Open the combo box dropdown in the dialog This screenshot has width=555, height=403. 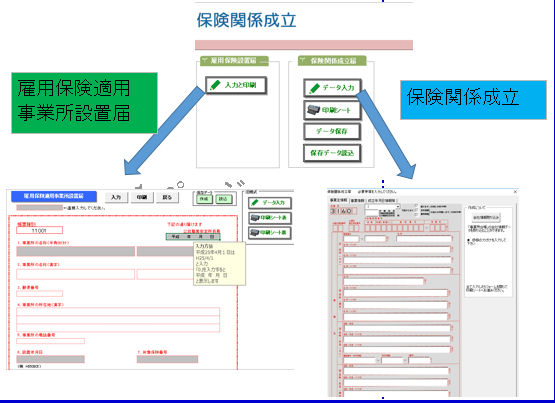(x=398, y=207)
